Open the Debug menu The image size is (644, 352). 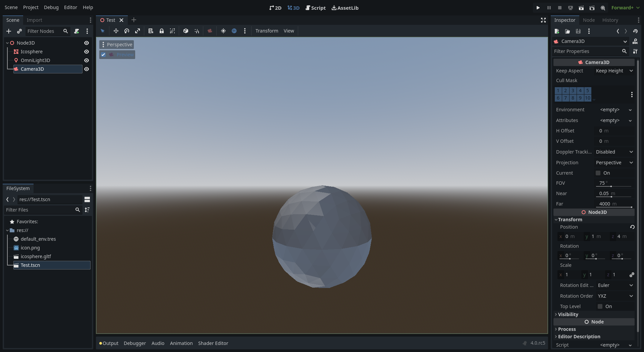click(x=51, y=7)
